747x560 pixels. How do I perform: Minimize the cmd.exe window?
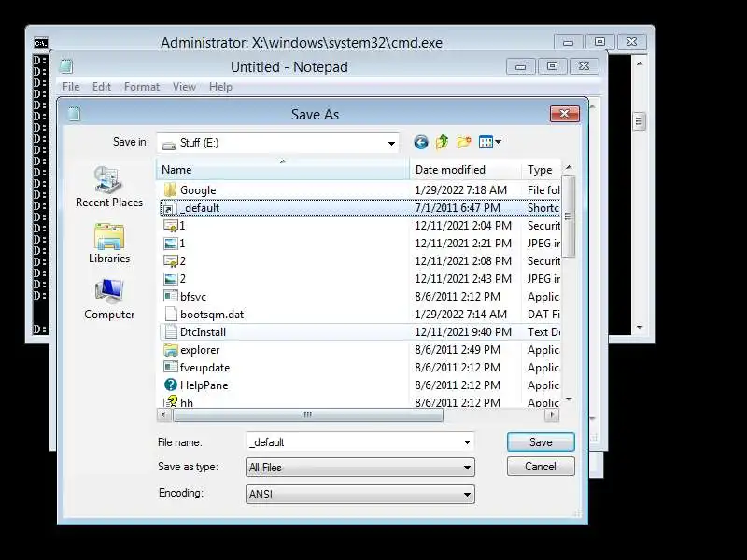(568, 42)
